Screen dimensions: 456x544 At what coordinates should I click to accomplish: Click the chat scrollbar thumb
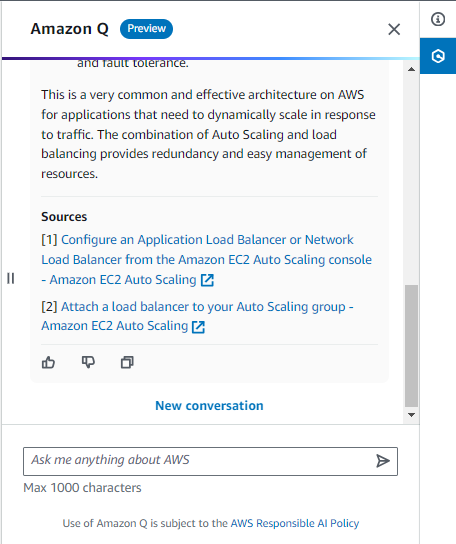tap(412, 346)
